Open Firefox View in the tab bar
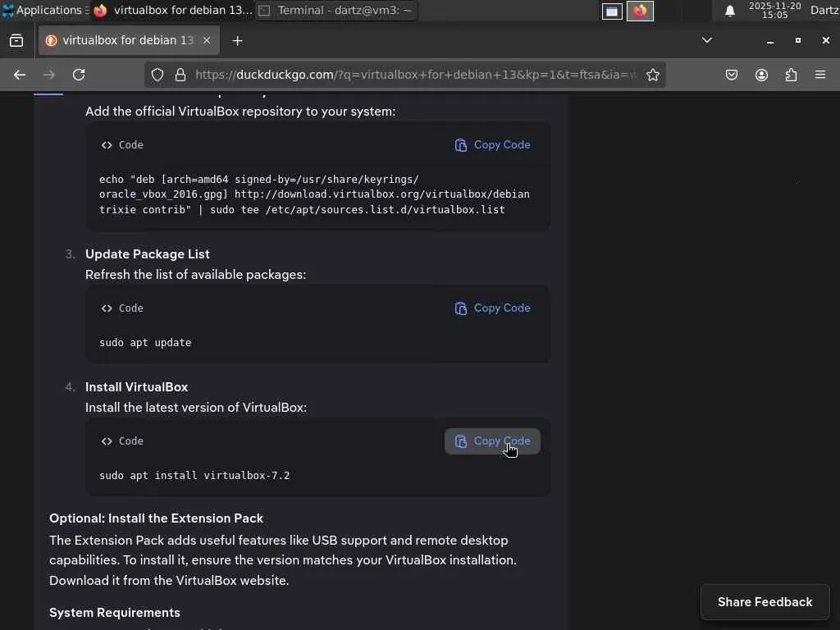The height and width of the screenshot is (630, 840). pyautogui.click(x=16, y=41)
